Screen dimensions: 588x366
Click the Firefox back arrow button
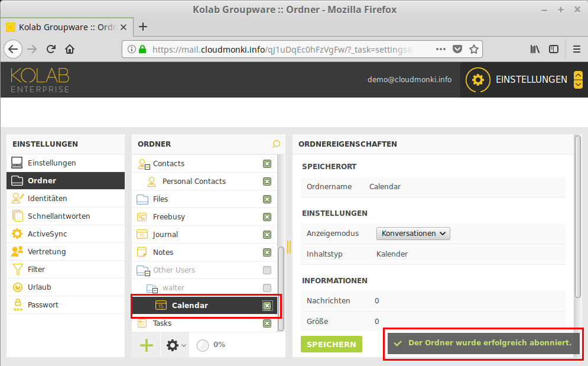tap(13, 49)
